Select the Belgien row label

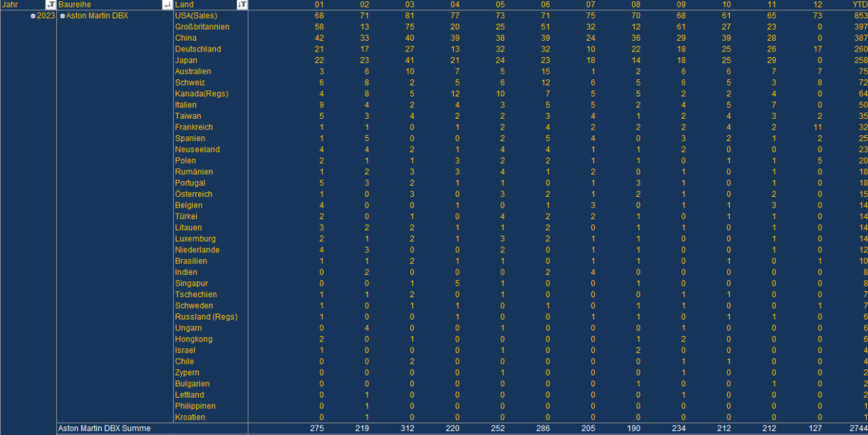point(189,205)
